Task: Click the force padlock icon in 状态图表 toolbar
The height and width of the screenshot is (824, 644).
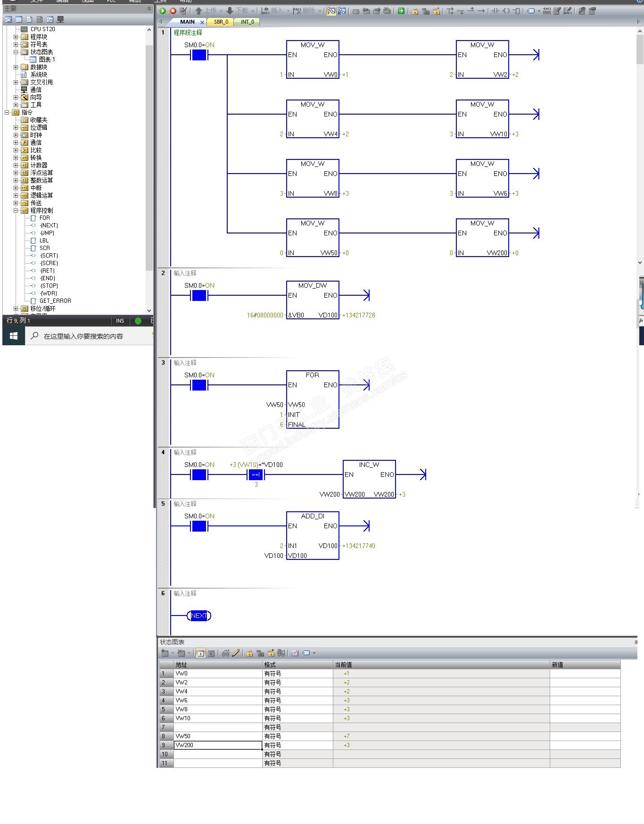Action: [249, 653]
